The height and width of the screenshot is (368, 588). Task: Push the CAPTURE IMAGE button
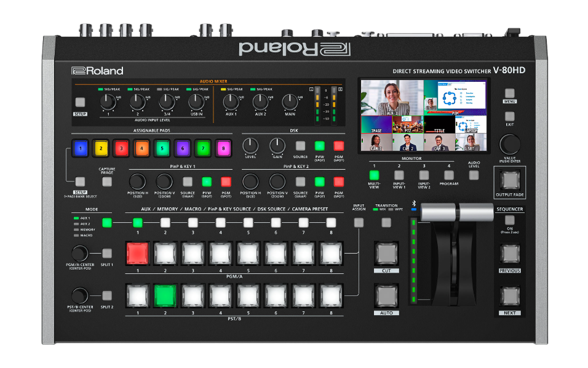coord(107,182)
